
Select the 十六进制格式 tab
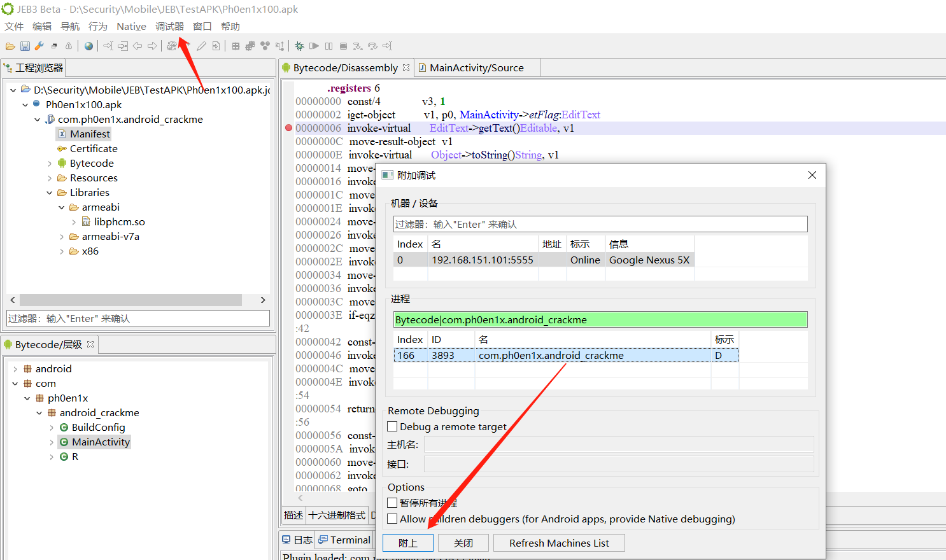(337, 515)
